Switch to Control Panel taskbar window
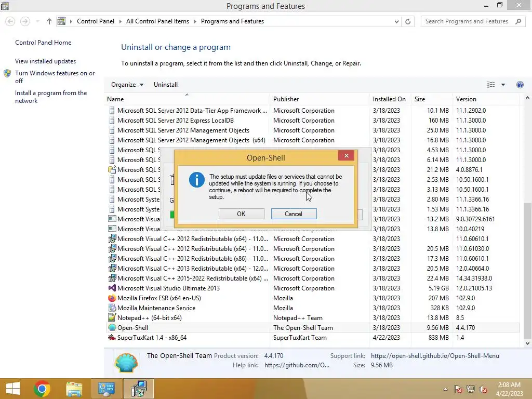This screenshot has width=532, height=399. tap(106, 389)
